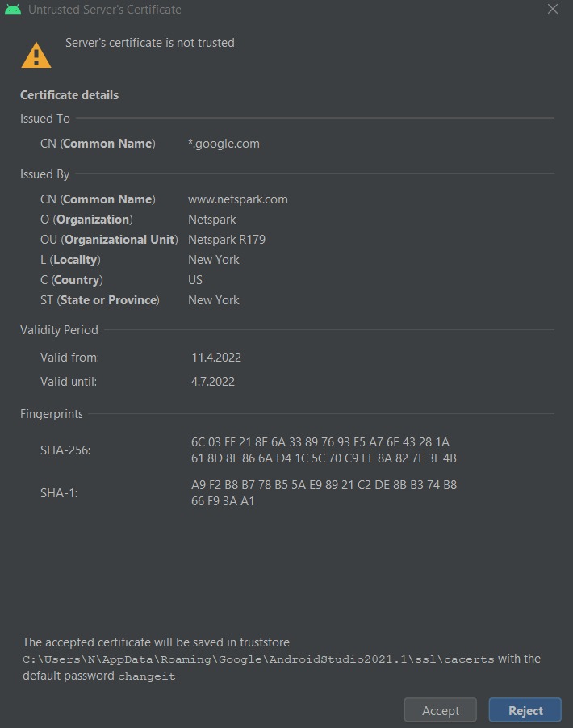Click the *.google.com common name value
The width and height of the screenshot is (573, 728).
[x=224, y=144]
